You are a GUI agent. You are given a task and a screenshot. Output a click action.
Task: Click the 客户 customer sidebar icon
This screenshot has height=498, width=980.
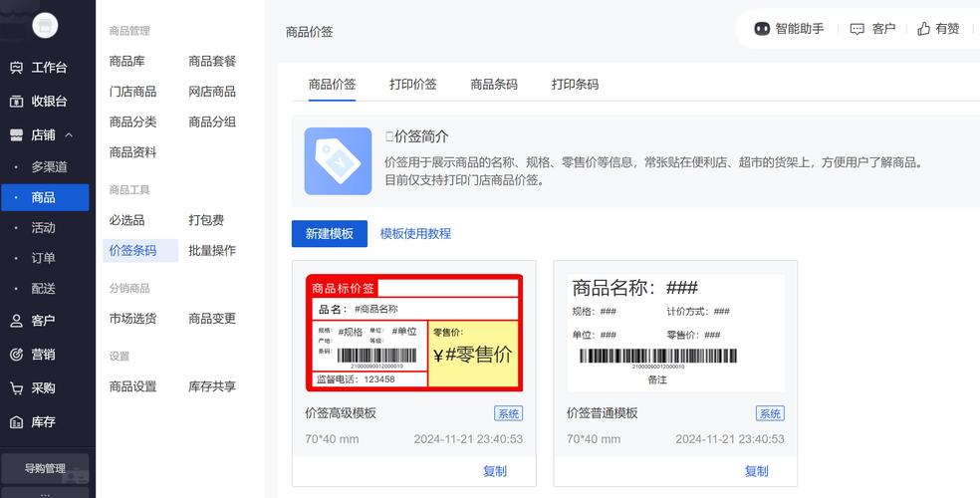tap(16, 321)
